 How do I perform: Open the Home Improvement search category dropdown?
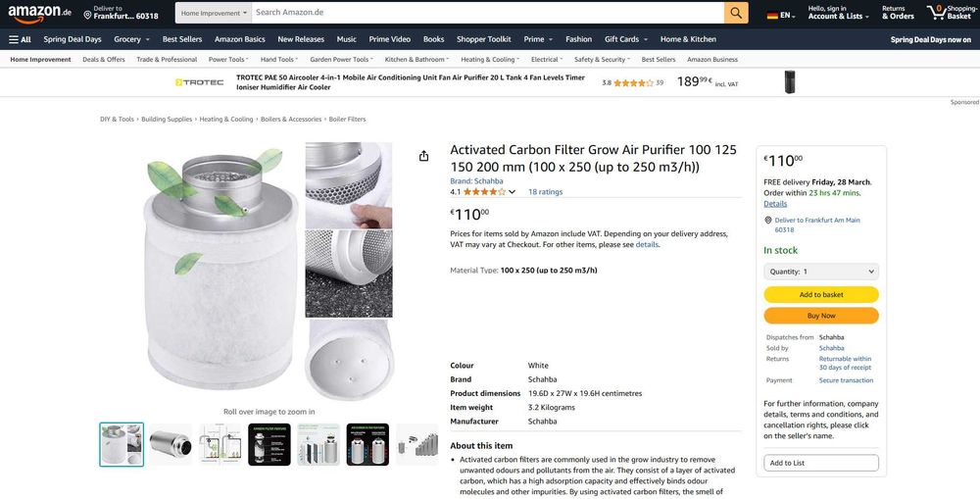point(213,13)
